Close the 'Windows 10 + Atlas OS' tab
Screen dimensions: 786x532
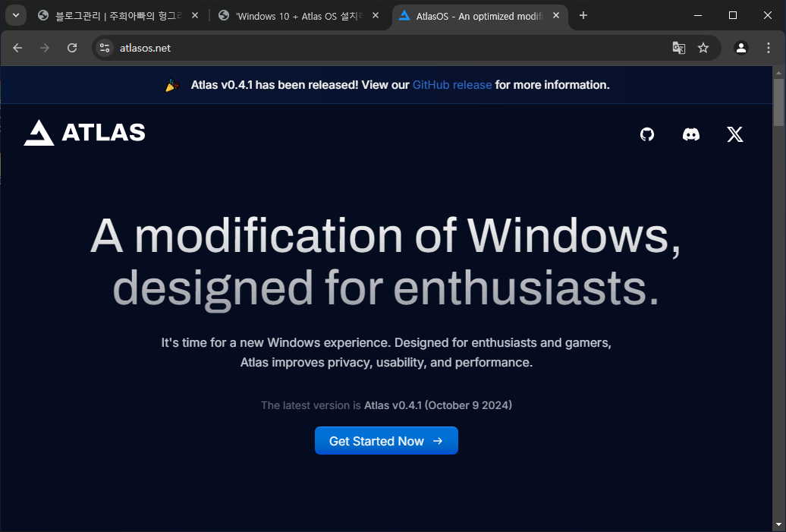point(376,15)
